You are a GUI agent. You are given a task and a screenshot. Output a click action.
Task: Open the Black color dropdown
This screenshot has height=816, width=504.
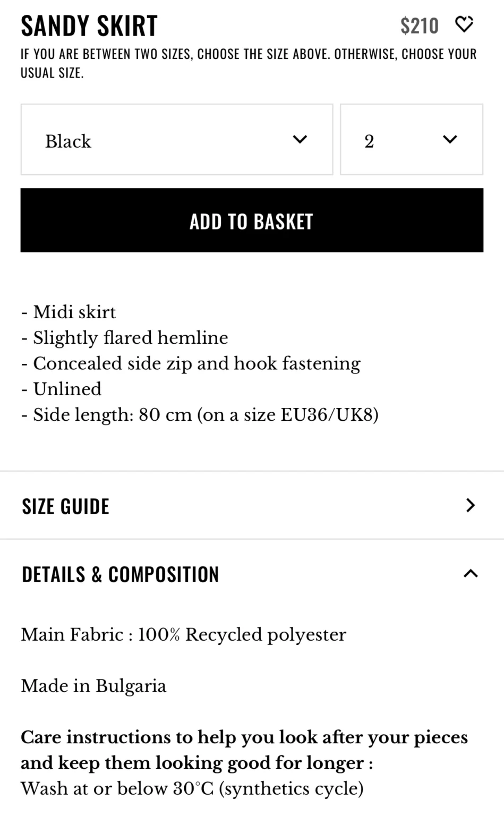(x=177, y=139)
